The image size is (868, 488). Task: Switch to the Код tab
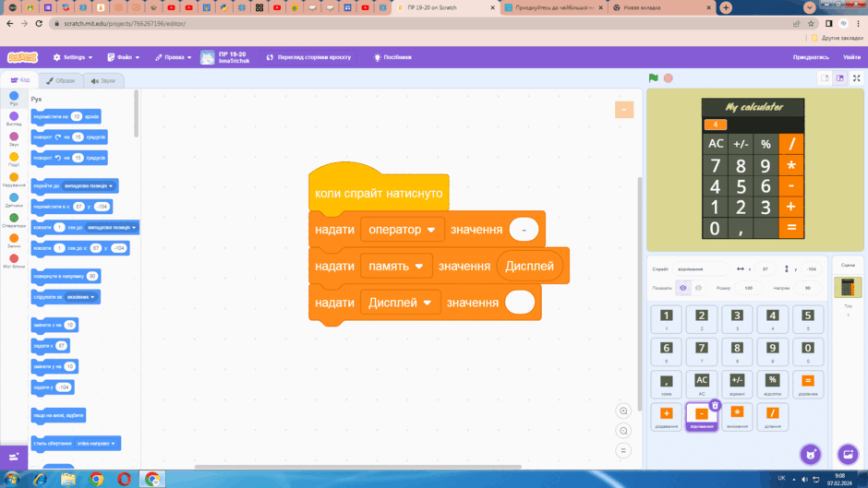pos(20,80)
